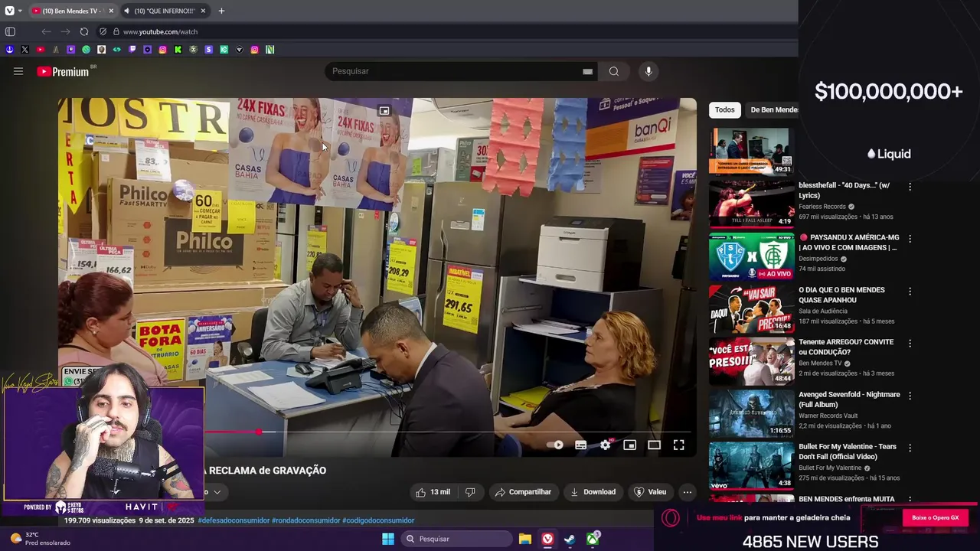Toggle autoplay switch in video player
The height and width of the screenshot is (551, 980).
tap(557, 445)
